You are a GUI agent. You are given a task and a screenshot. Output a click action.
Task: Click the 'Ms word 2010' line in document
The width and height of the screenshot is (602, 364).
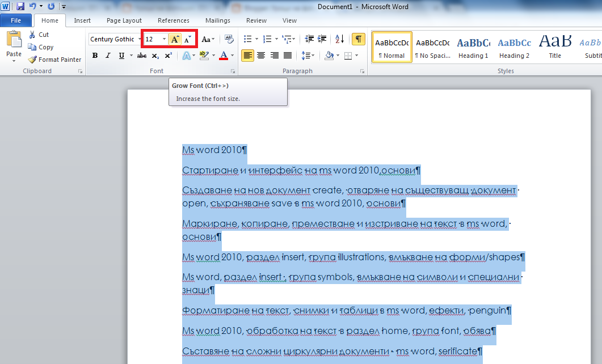click(x=214, y=150)
